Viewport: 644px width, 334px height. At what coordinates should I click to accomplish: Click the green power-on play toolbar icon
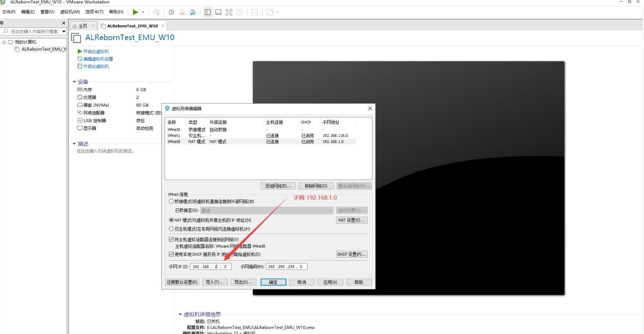coord(135,12)
